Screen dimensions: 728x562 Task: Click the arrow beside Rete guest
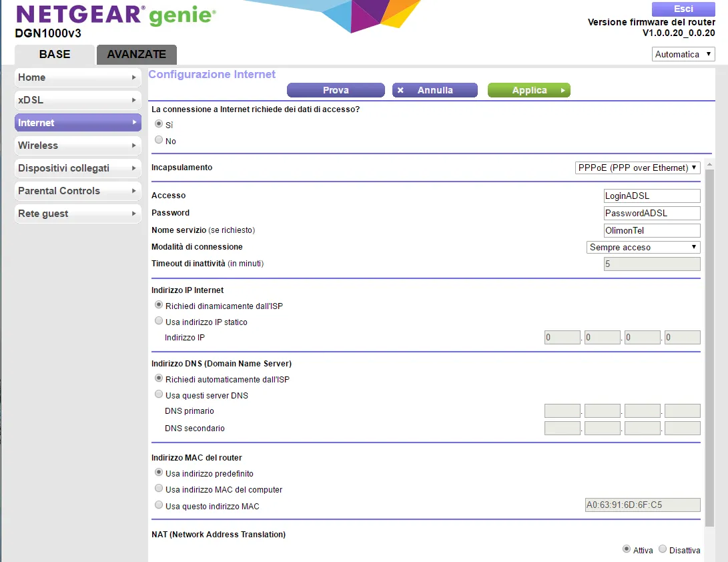[x=134, y=214]
